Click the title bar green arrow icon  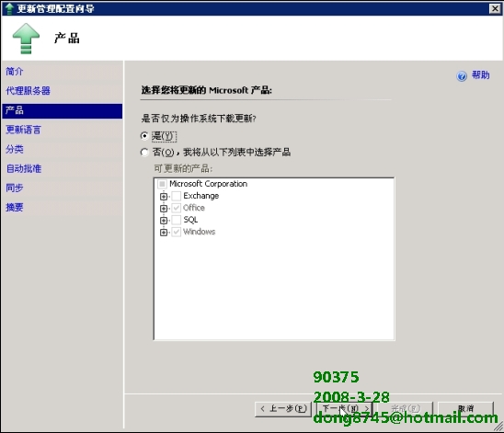(x=9, y=8)
